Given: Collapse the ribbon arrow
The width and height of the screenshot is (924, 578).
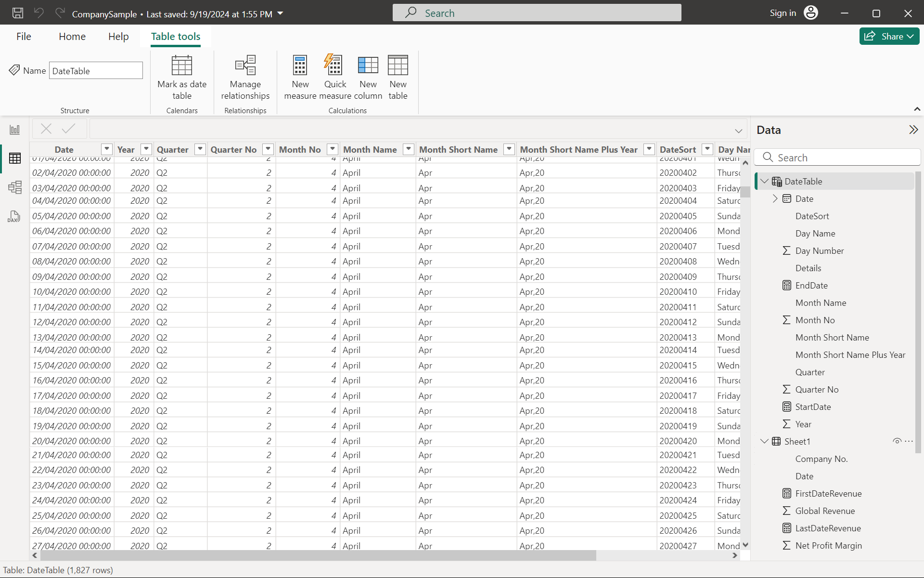Looking at the screenshot, I should point(917,109).
